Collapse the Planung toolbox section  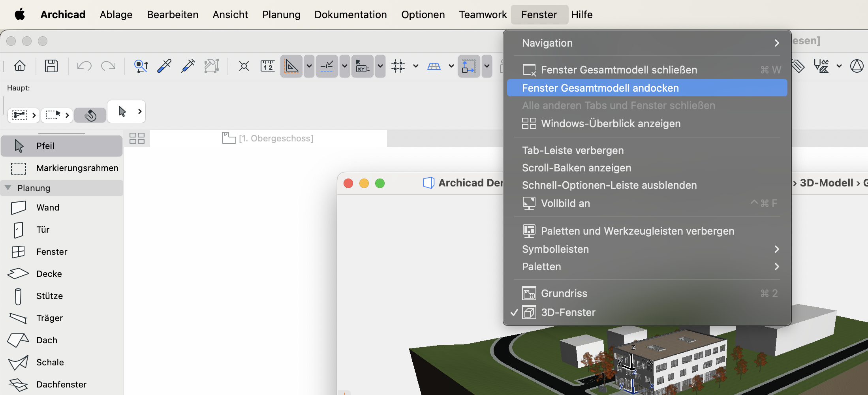8,188
